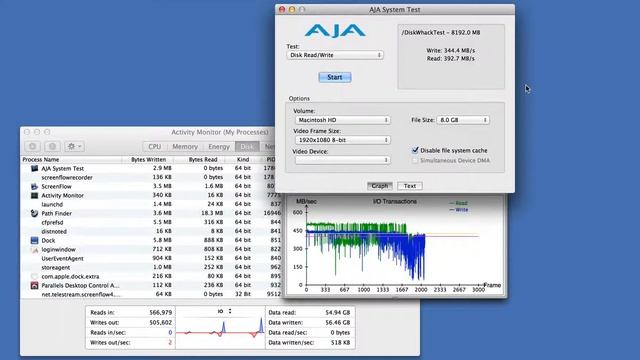The image size is (640, 360).
Task: Switch to the Graph view button
Action: pyautogui.click(x=380, y=186)
